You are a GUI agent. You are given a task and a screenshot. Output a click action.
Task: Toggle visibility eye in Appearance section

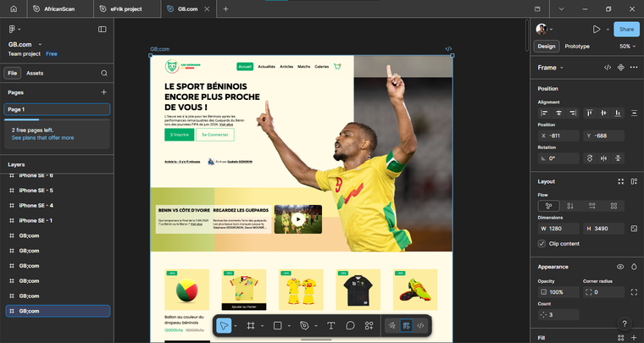pos(620,267)
